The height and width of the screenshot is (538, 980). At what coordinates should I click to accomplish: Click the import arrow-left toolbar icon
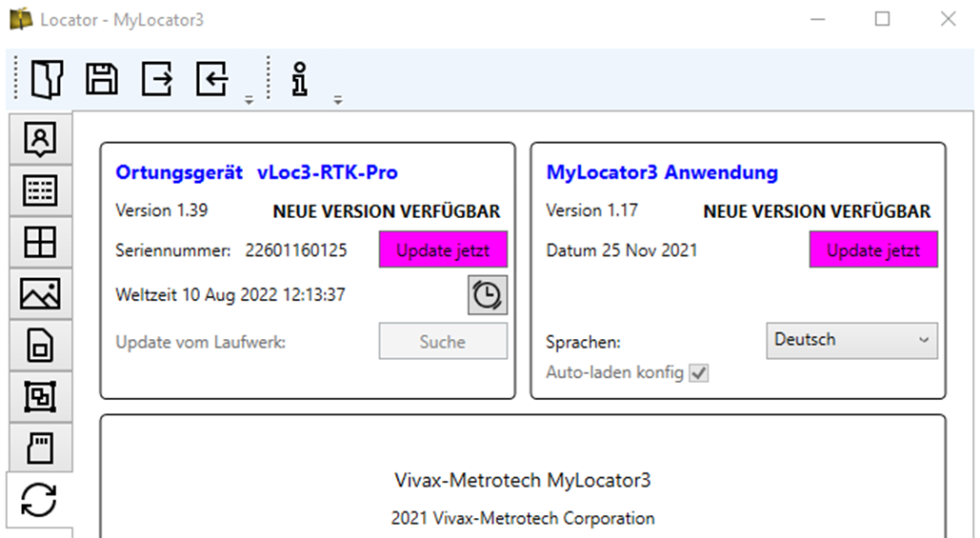click(x=211, y=79)
